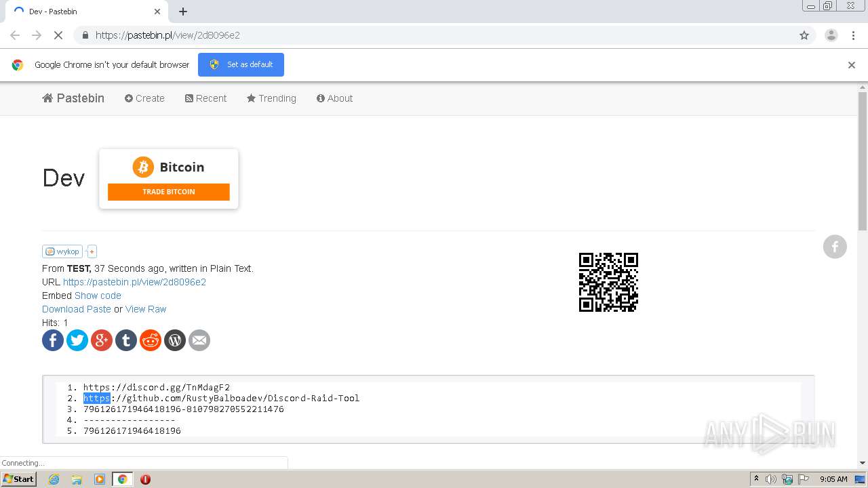Share the paste on Facebook
The image size is (868, 488).
tap(53, 340)
